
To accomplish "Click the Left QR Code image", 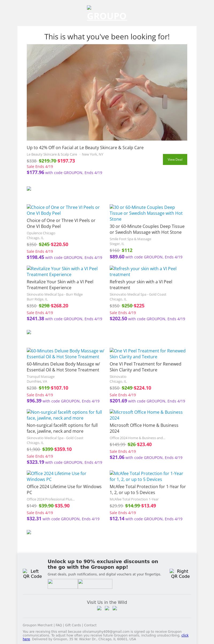I will pos(32,574).
